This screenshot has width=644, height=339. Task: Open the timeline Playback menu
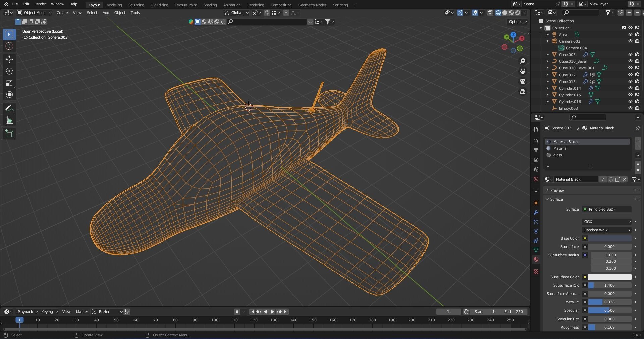click(x=28, y=312)
